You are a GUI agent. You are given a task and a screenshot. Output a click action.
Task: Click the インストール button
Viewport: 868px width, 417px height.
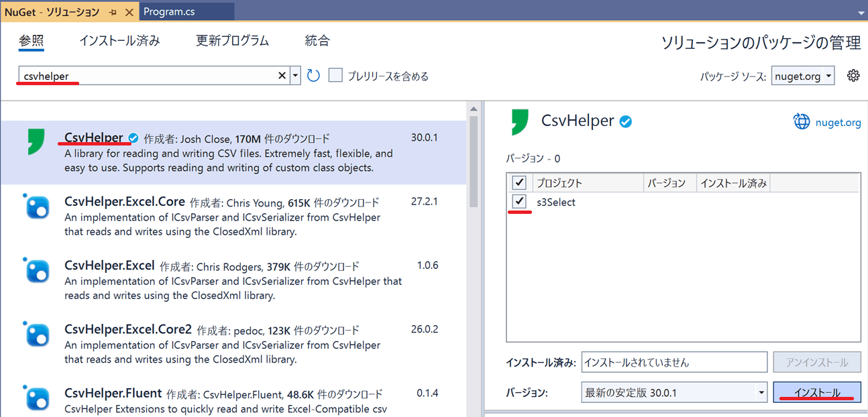point(816,392)
